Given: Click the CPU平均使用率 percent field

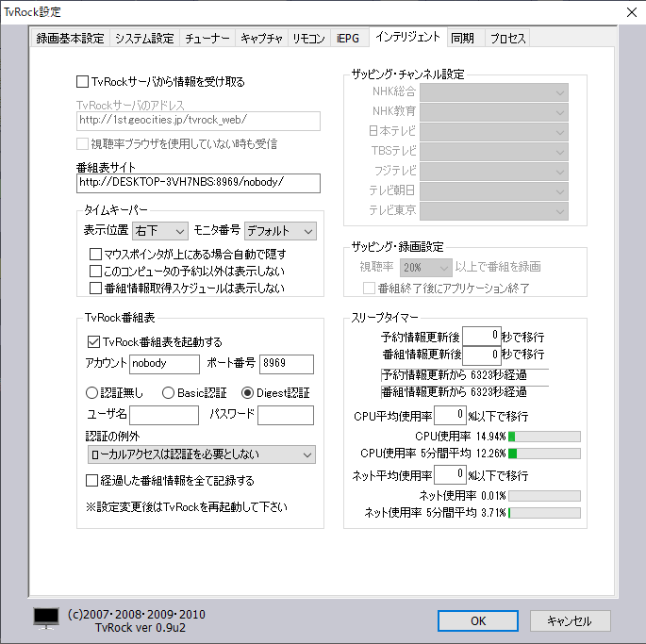Looking at the screenshot, I should (x=450, y=415).
